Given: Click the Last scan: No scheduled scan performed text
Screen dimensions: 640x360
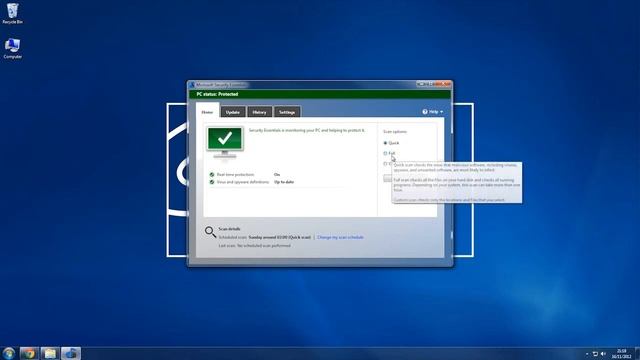Looking at the screenshot, I should pyautogui.click(x=255, y=246).
